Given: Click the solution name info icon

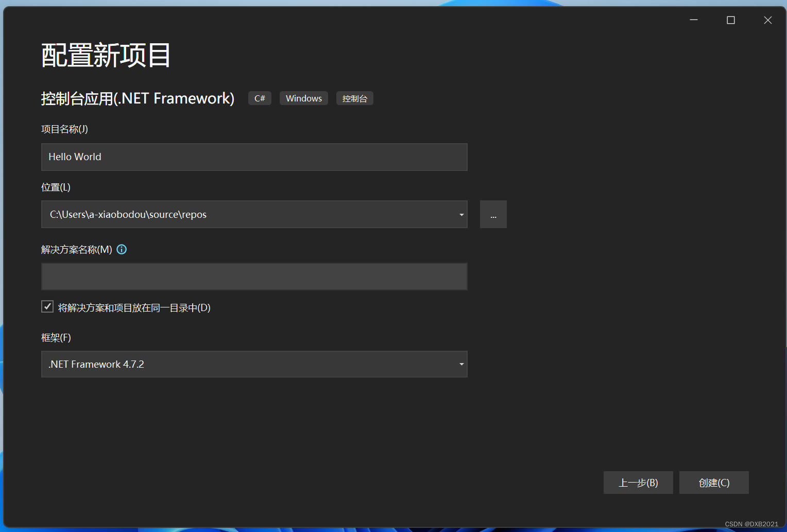Looking at the screenshot, I should 122,249.
